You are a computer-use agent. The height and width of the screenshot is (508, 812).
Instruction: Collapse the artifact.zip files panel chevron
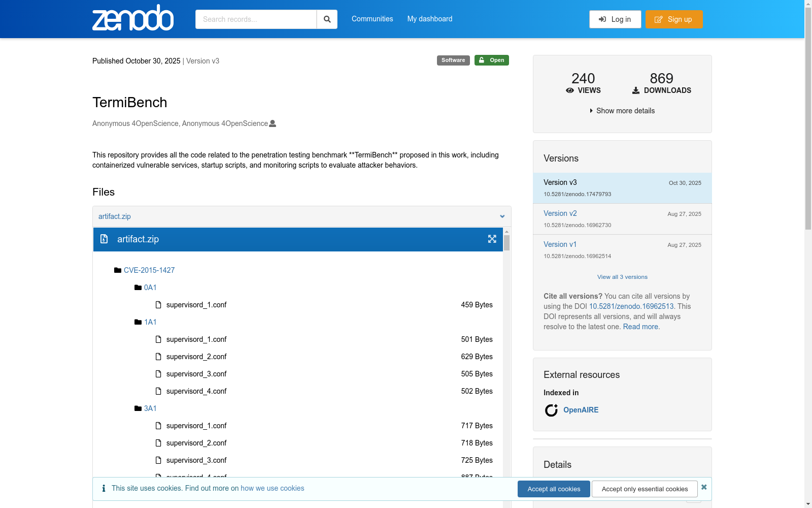coord(502,216)
